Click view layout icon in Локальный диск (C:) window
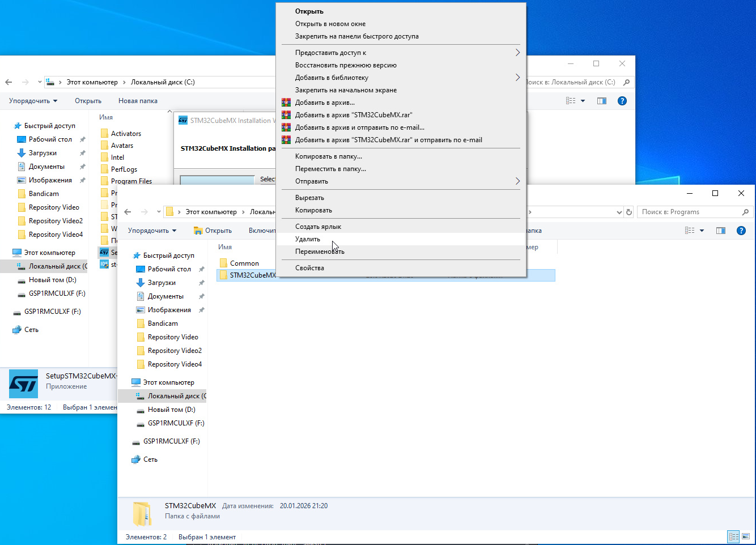756x545 pixels. tap(571, 101)
